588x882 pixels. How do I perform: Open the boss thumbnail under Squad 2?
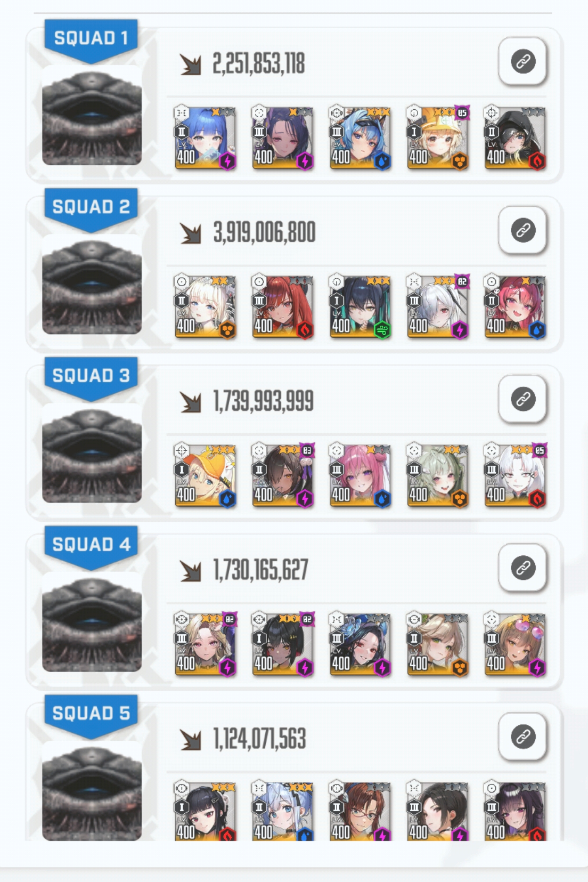[x=92, y=285]
